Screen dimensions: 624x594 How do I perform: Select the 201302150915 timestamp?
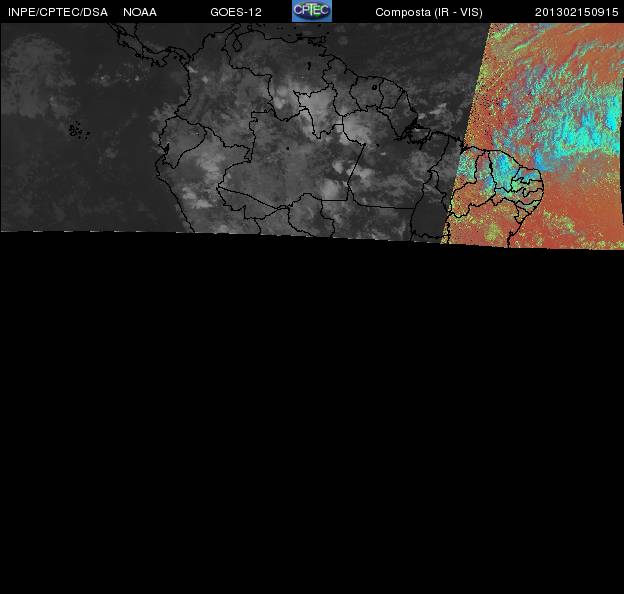click(576, 12)
